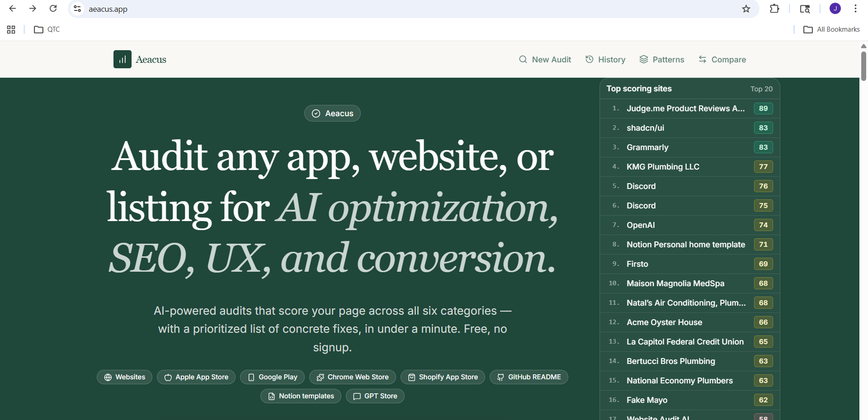Click the bag icon on Shopify App Store chip

412,378
